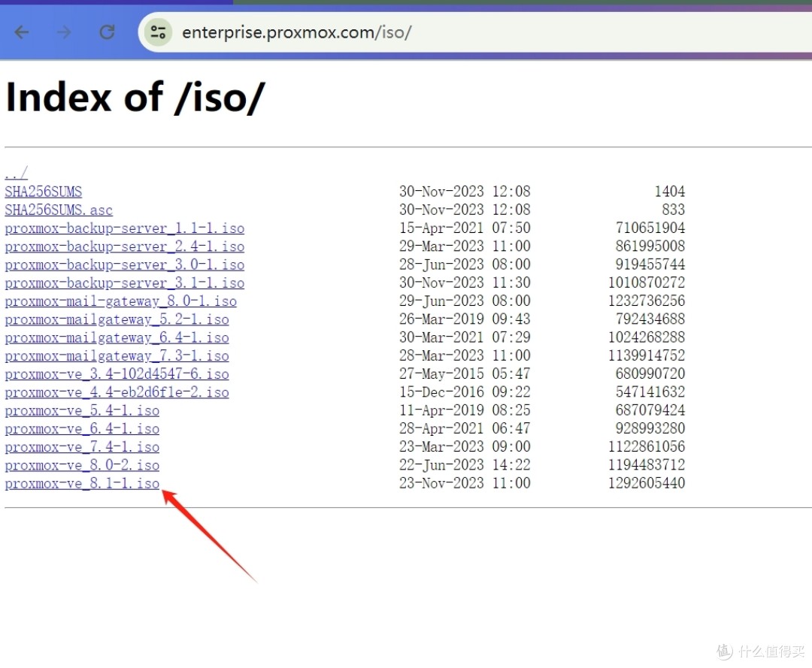
Task: Click the browser forward arrow
Action: [x=64, y=32]
